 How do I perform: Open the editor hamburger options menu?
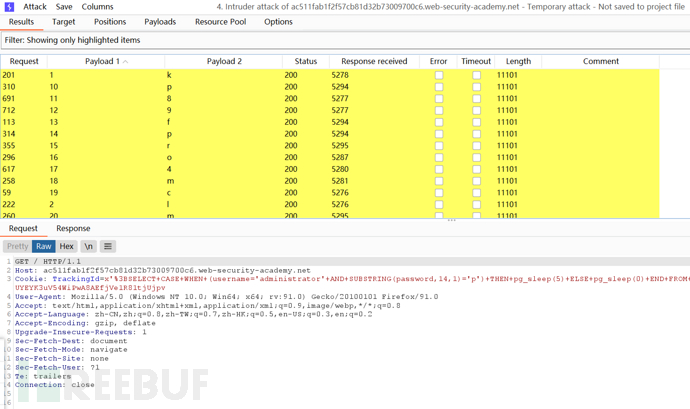(x=108, y=246)
